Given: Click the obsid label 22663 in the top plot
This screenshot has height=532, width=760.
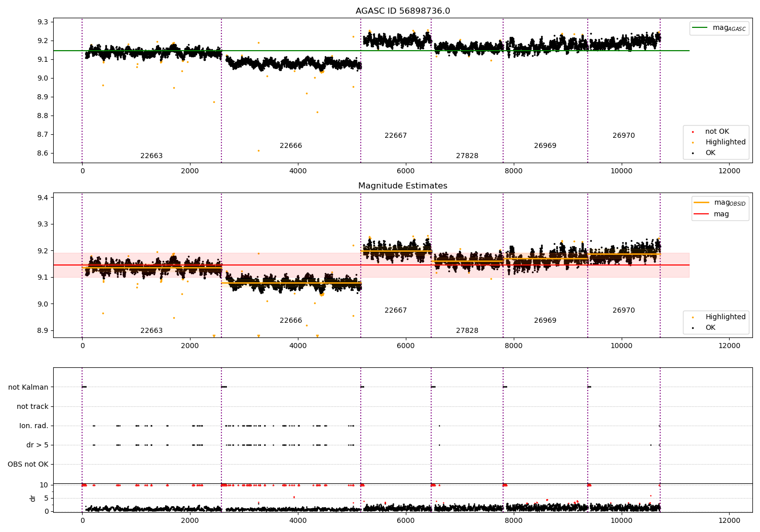Looking at the screenshot, I should pyautogui.click(x=151, y=156).
